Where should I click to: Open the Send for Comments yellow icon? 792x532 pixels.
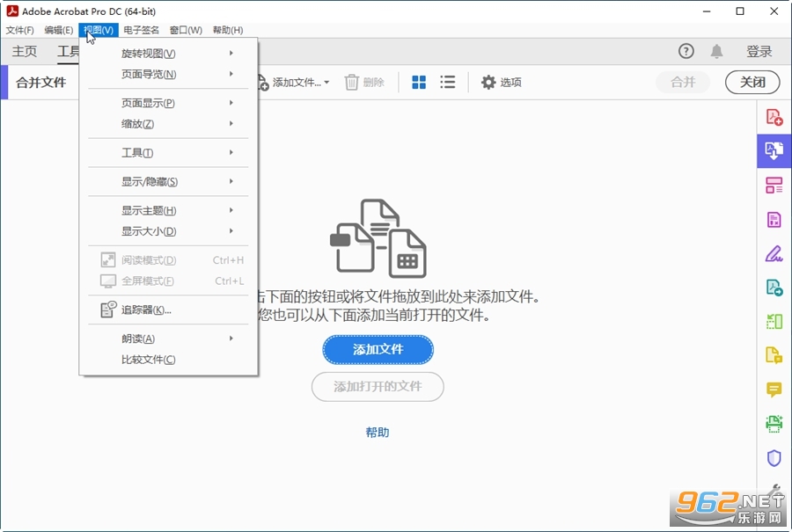click(x=774, y=355)
